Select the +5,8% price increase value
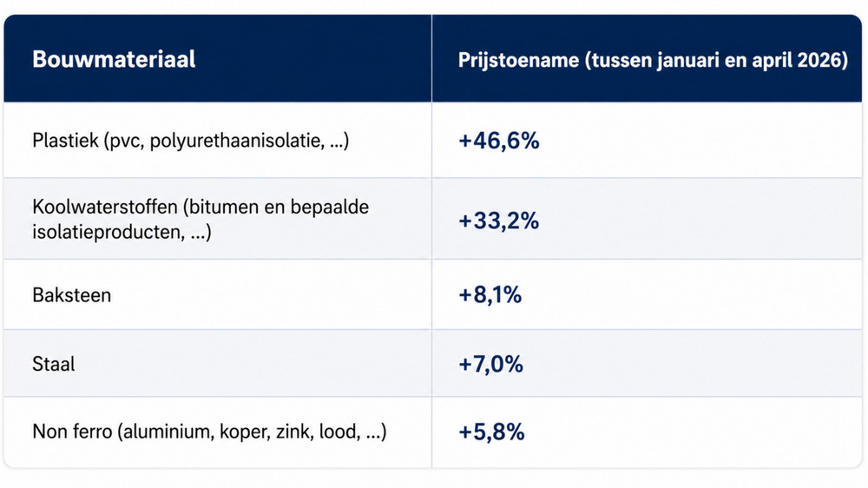This screenshot has height=488, width=868. click(491, 432)
